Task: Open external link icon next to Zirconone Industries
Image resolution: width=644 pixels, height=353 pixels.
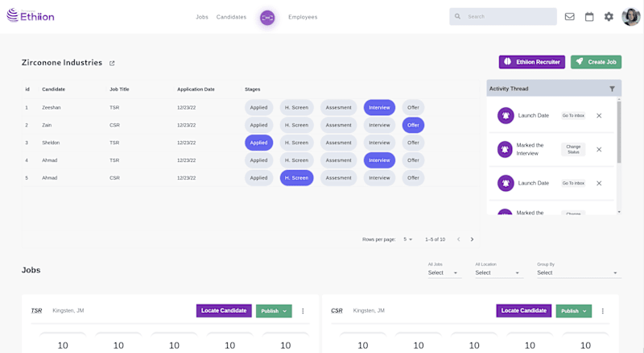Action: [x=112, y=63]
